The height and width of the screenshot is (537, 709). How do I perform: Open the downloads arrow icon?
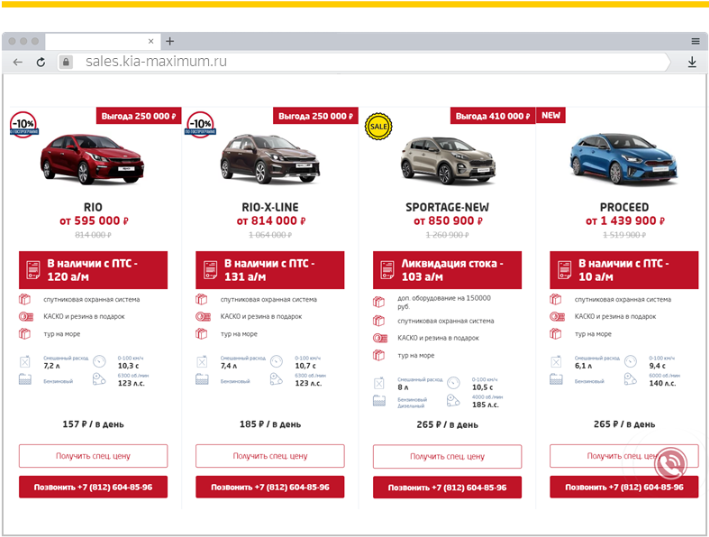(692, 62)
